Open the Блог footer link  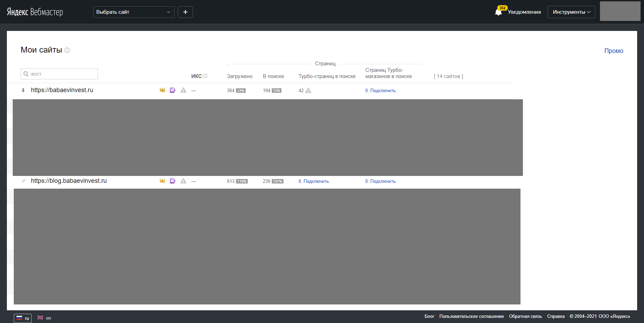(429, 316)
